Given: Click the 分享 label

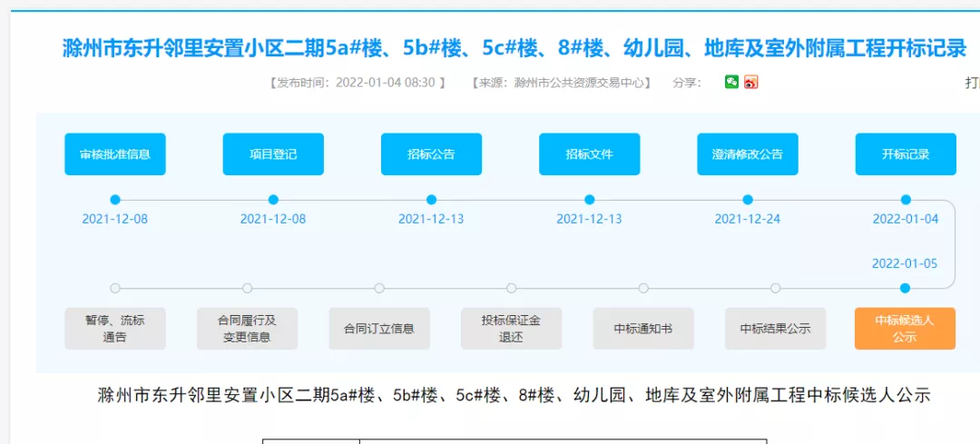Looking at the screenshot, I should [x=687, y=83].
